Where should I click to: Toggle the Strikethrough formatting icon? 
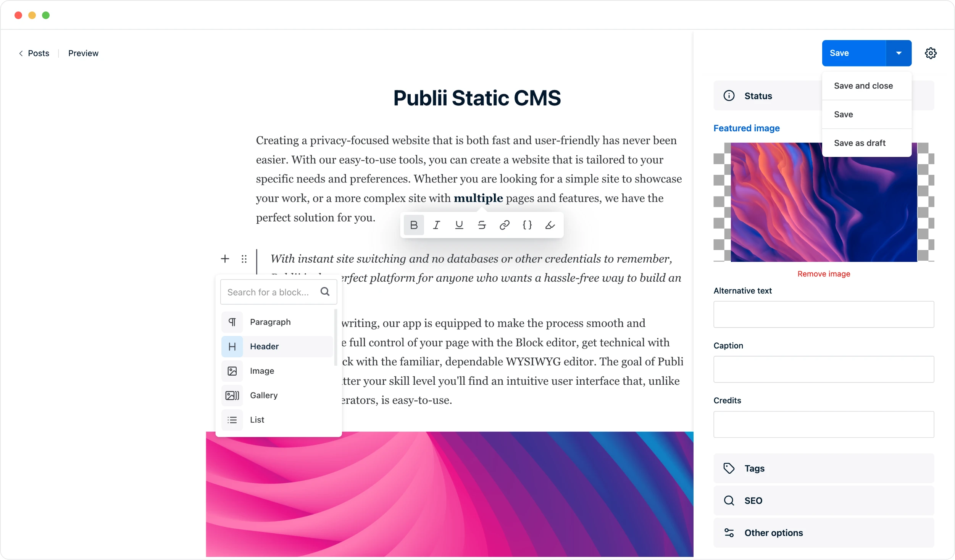482,225
